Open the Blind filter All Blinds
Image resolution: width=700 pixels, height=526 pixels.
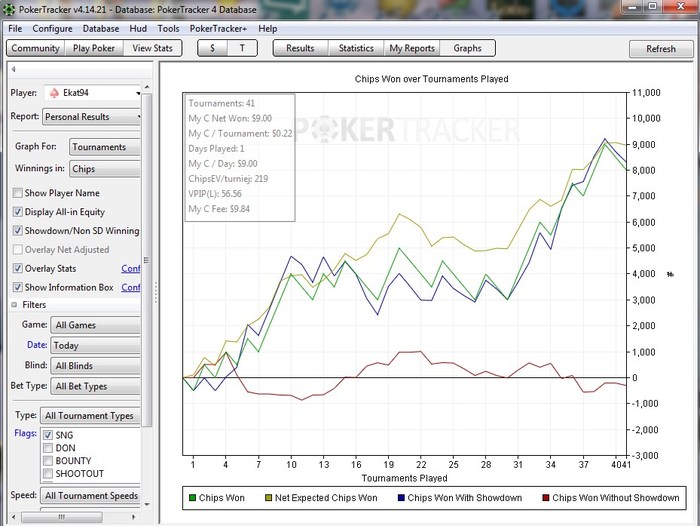coord(96,366)
